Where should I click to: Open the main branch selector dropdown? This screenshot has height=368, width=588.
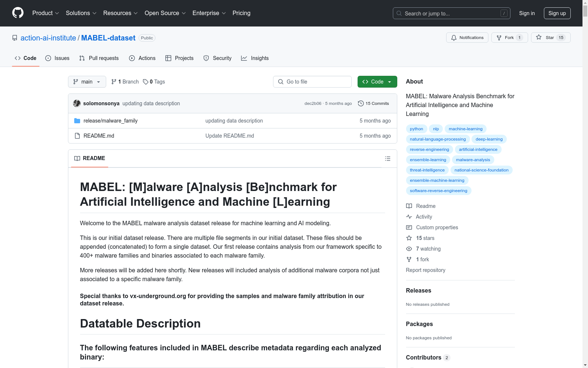pos(87,82)
